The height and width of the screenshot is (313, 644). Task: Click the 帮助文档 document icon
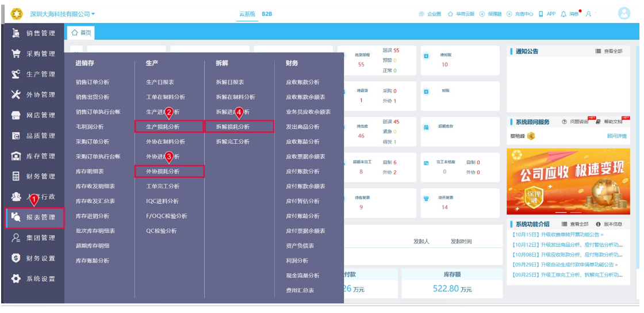tap(598, 122)
